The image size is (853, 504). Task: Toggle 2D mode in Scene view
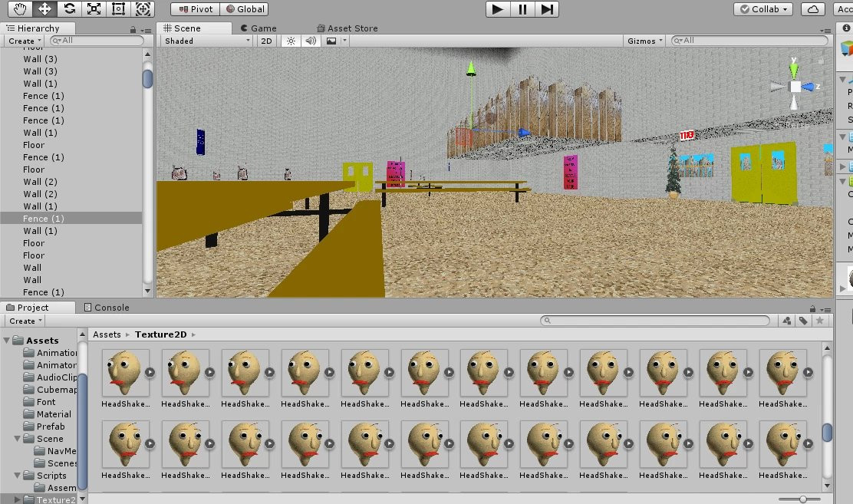point(266,40)
